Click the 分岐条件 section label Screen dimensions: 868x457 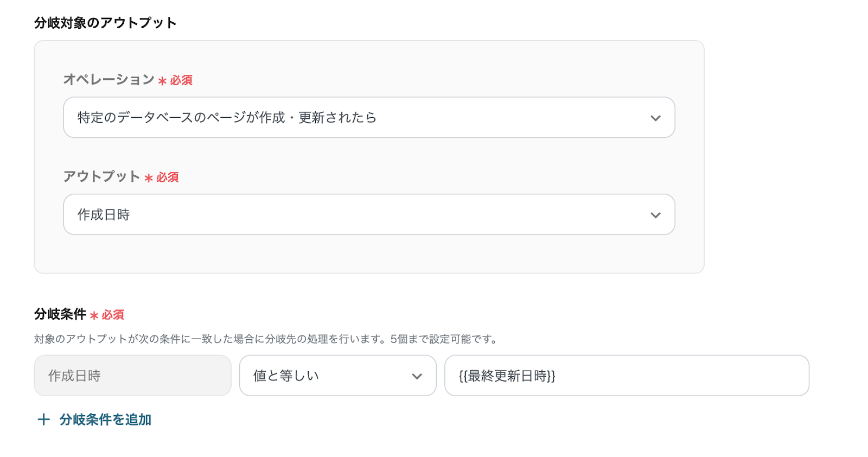click(x=60, y=314)
